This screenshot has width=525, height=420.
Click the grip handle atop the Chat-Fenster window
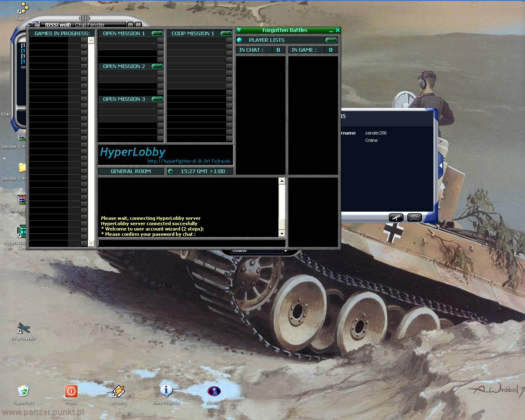pyautogui.click(x=84, y=18)
